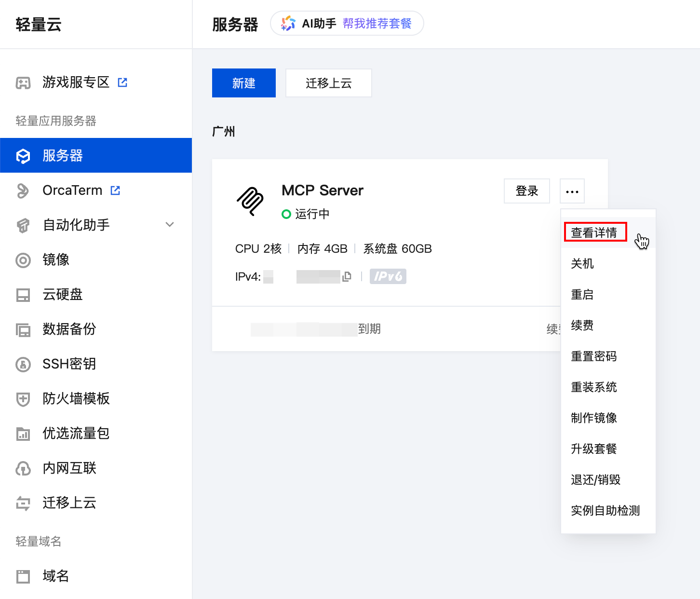Click the green 运行中 status circle
Viewport: 700px width, 599px height.
point(286,214)
